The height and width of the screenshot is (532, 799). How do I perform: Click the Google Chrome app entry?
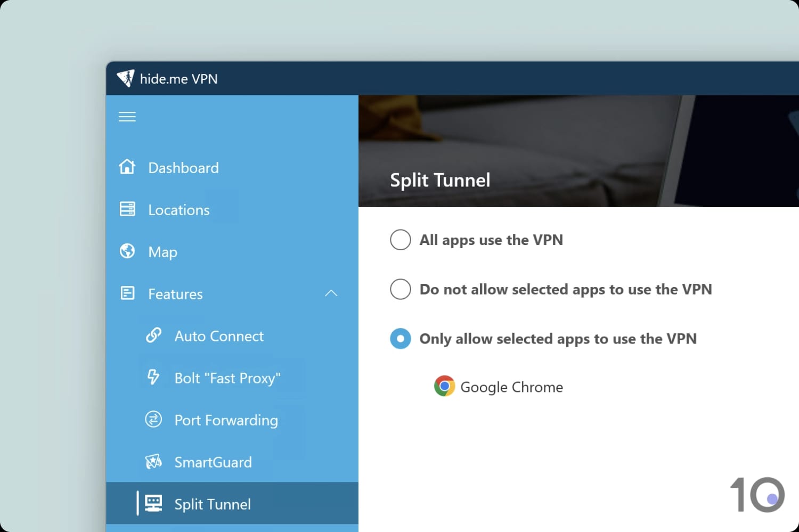(511, 387)
